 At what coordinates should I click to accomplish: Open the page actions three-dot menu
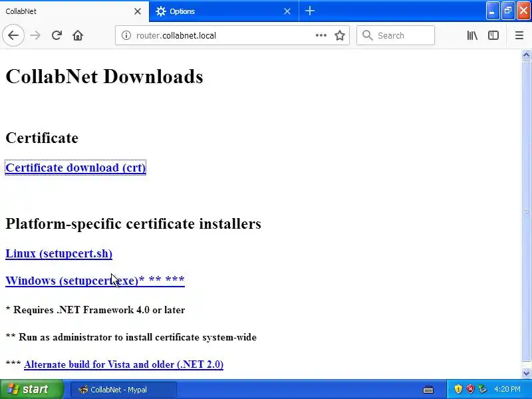pos(321,35)
